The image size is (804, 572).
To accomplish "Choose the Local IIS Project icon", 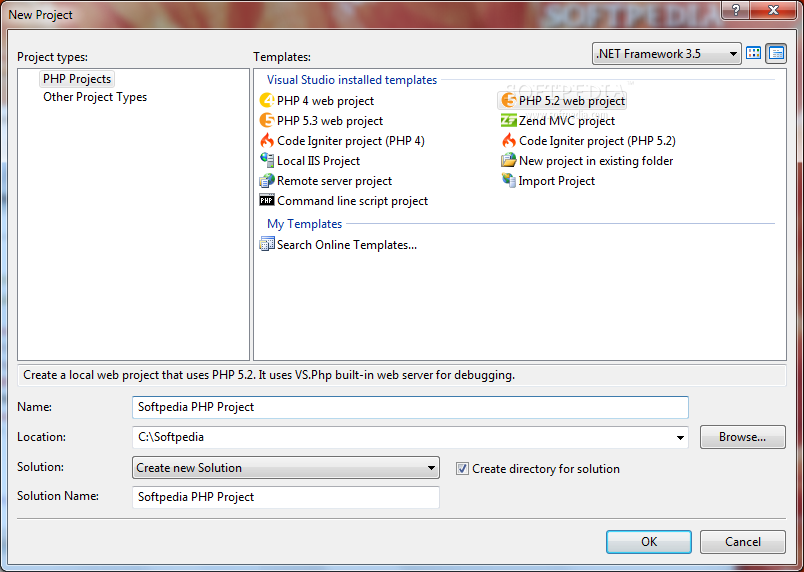I will tap(267, 160).
